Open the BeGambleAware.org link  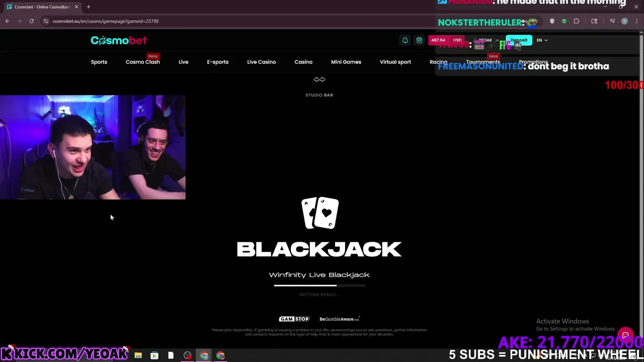(x=340, y=319)
